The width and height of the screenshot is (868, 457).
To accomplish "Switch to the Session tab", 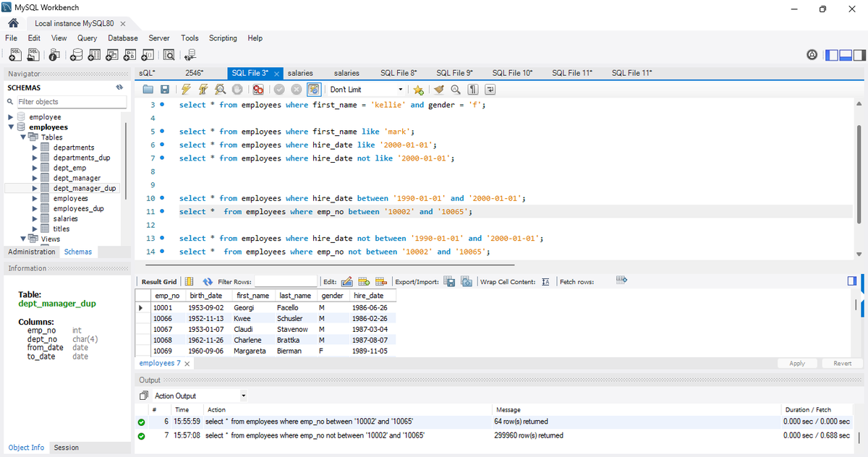I will pyautogui.click(x=66, y=448).
